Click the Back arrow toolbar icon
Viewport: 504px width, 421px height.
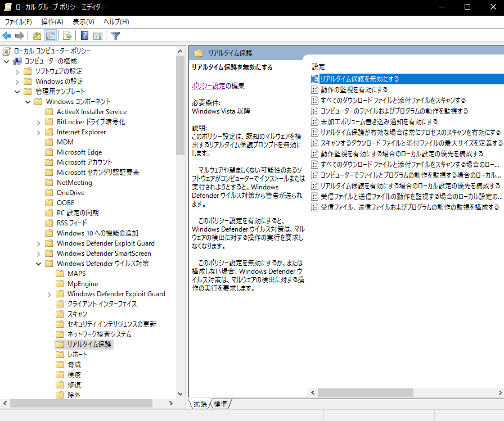(x=7, y=35)
